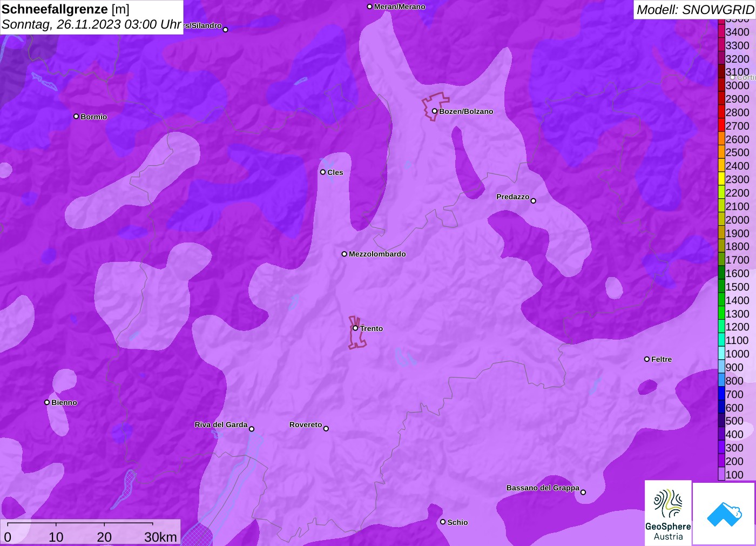Click the Bassano del Grappa marker
This screenshot has width=756, height=546.
(583, 492)
